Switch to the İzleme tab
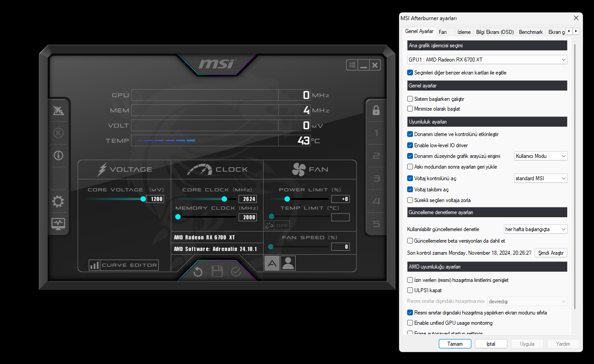Viewport: 594px width, 364px height. [464, 32]
